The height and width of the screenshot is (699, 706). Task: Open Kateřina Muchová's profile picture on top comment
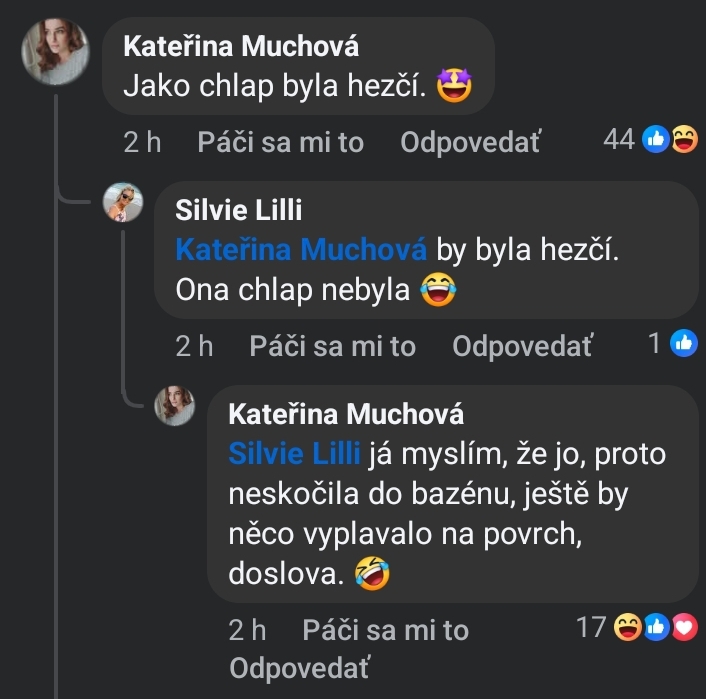(55, 50)
